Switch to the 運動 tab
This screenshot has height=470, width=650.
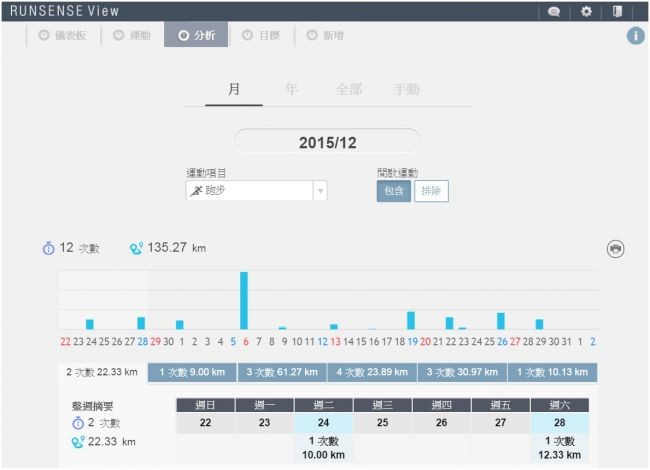click(132, 35)
